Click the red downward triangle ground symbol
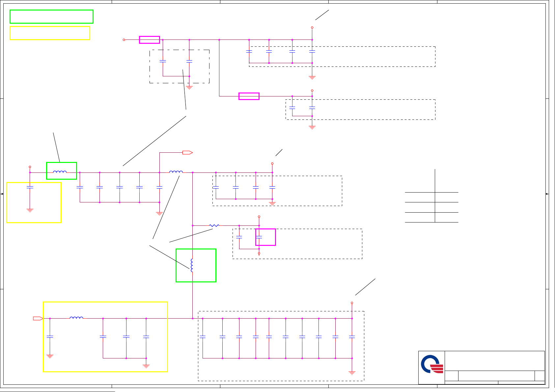This screenshot has width=555, height=392. tap(259, 254)
